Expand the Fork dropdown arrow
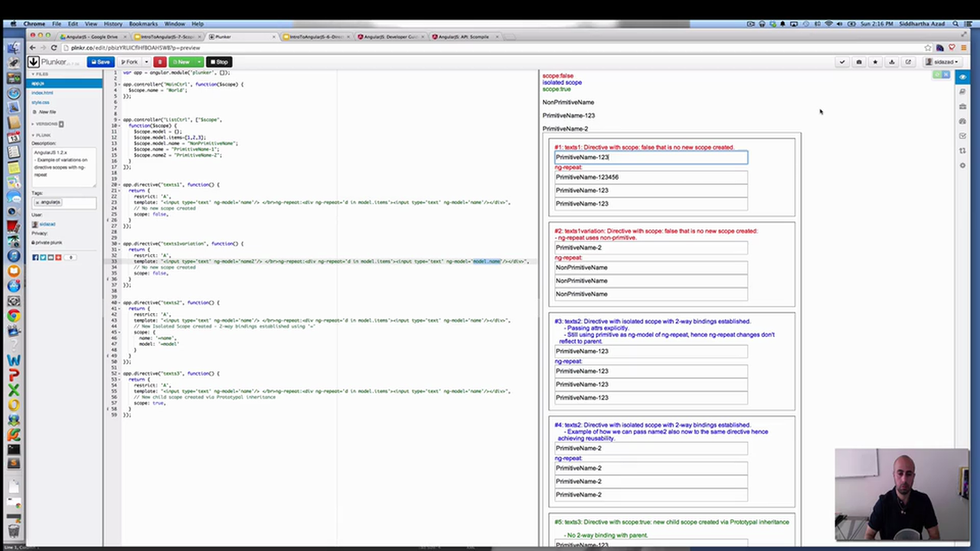 point(145,62)
